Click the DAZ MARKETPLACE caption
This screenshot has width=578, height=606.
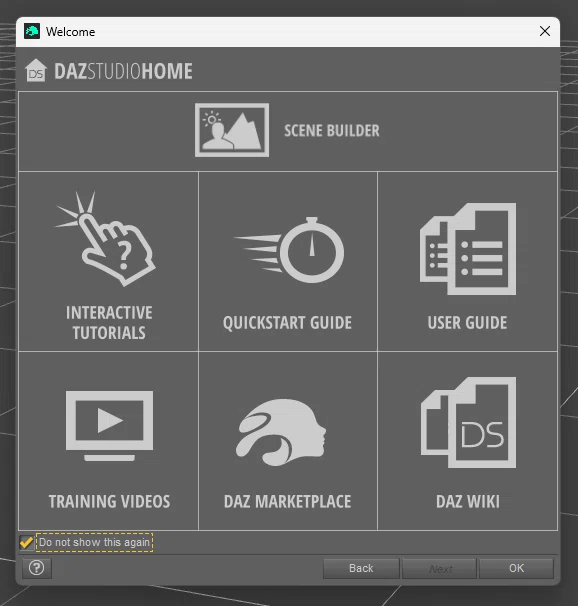pyautogui.click(x=287, y=501)
